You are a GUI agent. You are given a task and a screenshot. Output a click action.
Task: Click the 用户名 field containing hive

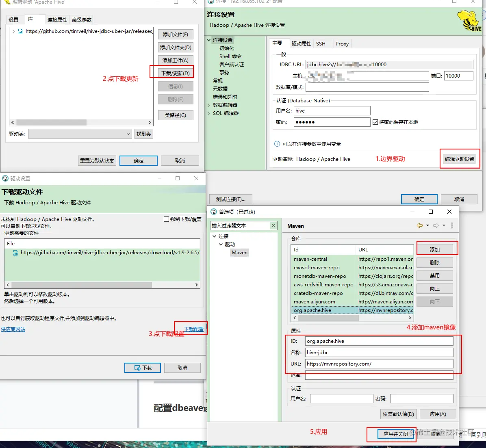[x=332, y=110]
